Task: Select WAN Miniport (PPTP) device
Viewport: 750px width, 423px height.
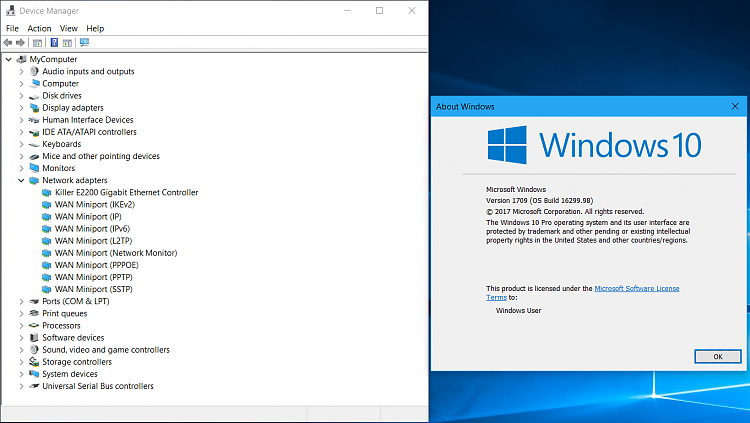Action: click(94, 277)
